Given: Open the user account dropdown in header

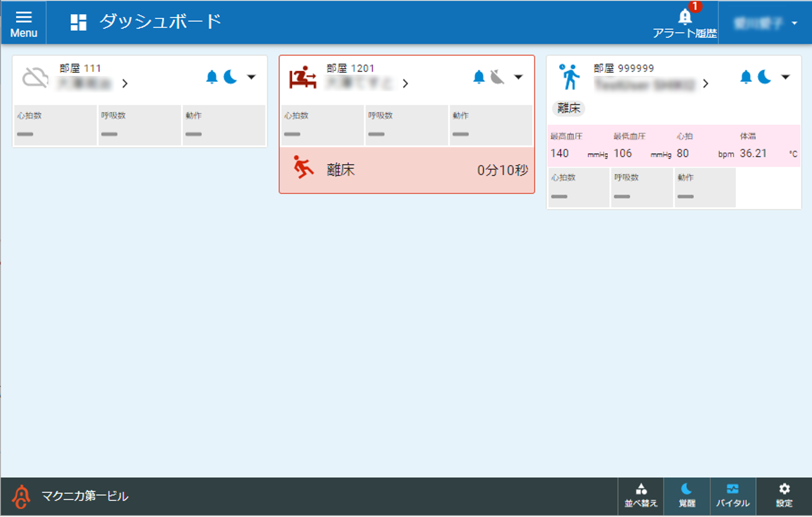Looking at the screenshot, I should pyautogui.click(x=766, y=23).
